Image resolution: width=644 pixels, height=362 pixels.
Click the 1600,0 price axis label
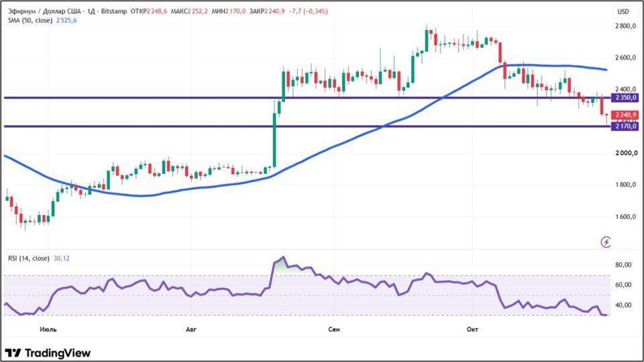(x=627, y=216)
